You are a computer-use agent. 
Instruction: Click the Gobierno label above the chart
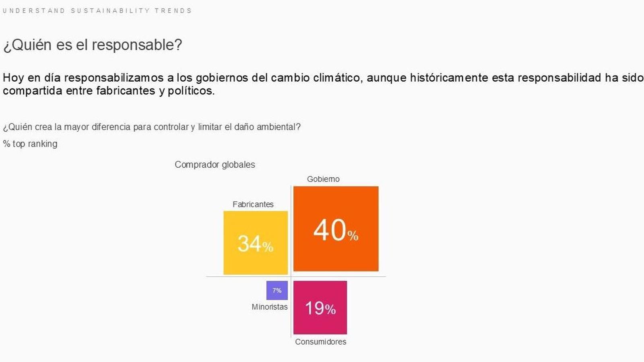click(323, 179)
